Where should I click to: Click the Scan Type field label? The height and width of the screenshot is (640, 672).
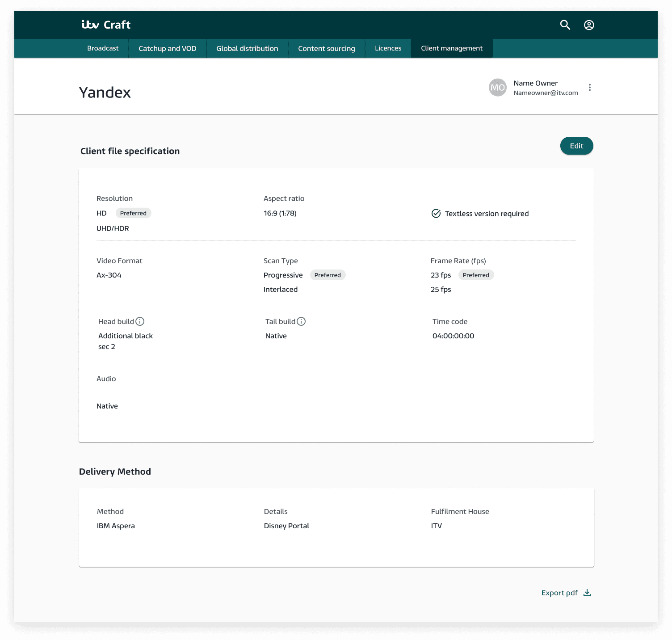(281, 261)
